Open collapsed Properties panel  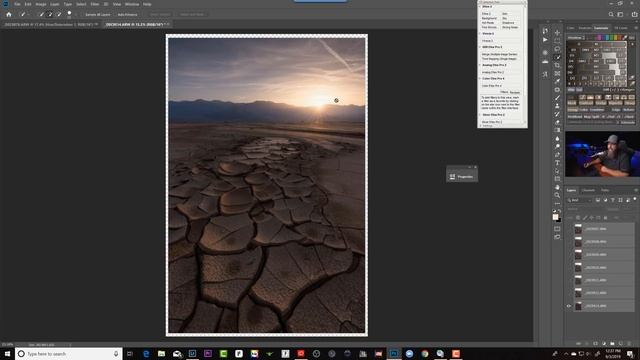pos(462,177)
